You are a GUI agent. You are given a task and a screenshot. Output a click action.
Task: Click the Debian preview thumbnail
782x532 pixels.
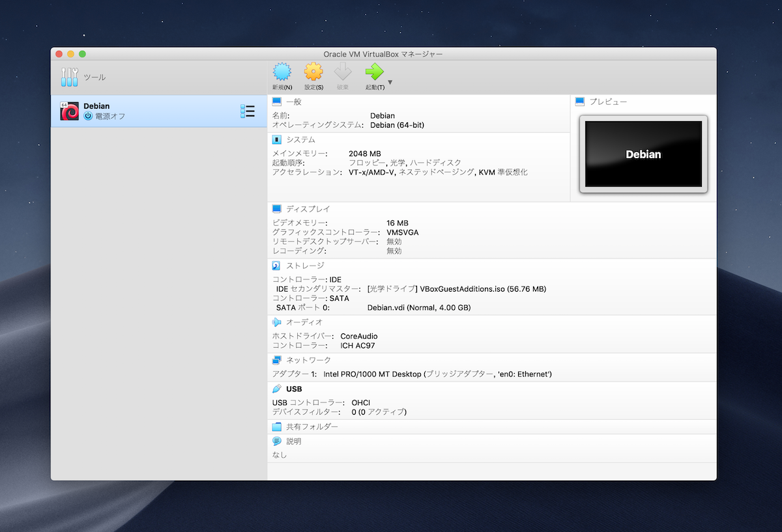(x=643, y=154)
